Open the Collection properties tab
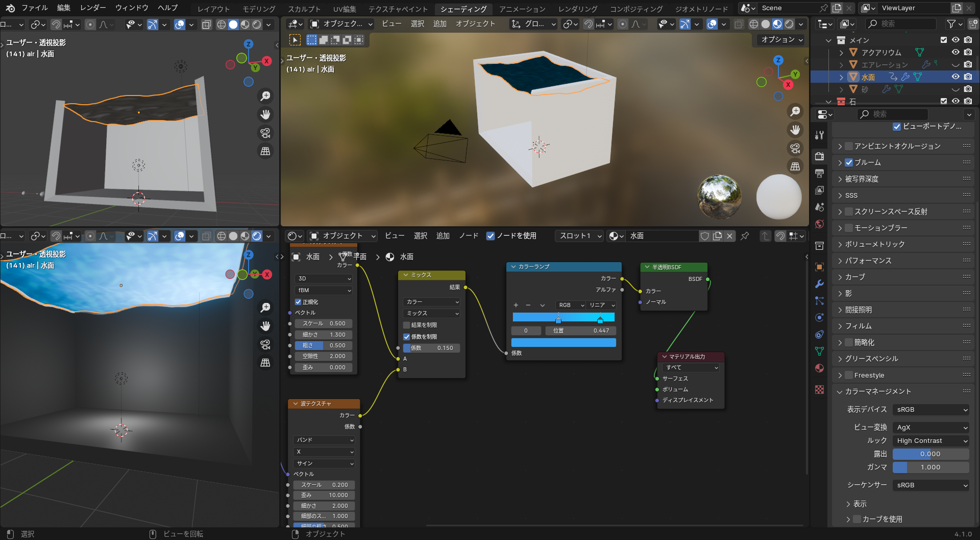 point(819,246)
